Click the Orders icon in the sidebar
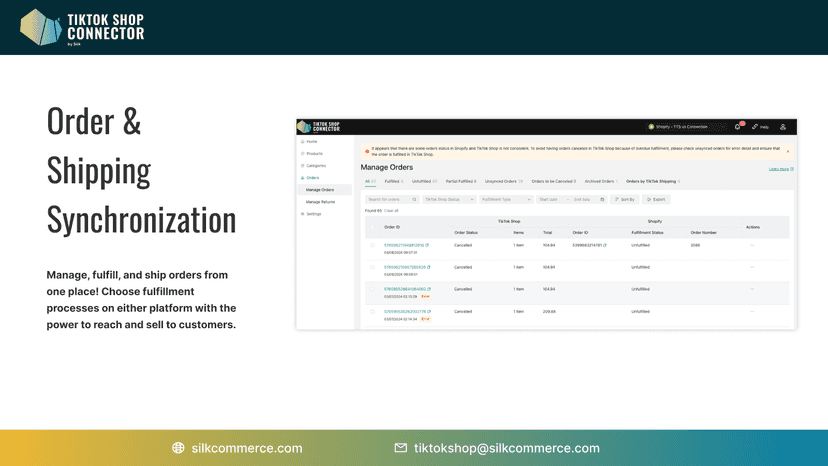828x466 pixels. [303, 178]
